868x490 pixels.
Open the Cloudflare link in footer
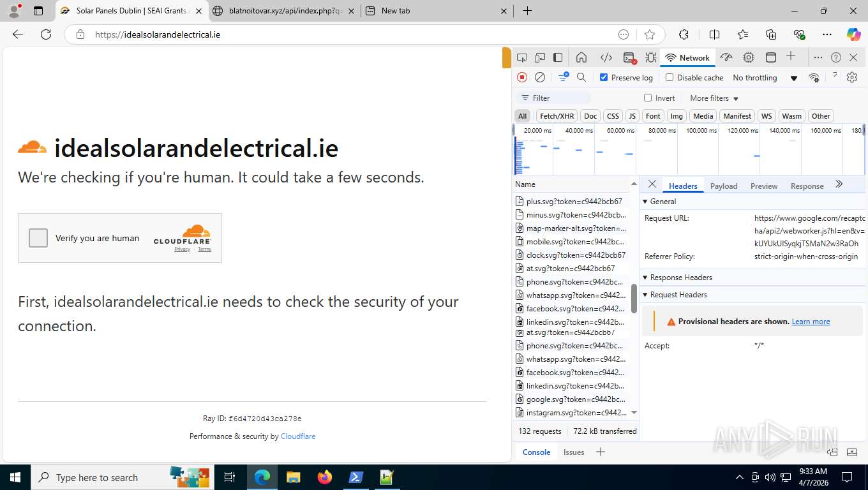pos(298,436)
